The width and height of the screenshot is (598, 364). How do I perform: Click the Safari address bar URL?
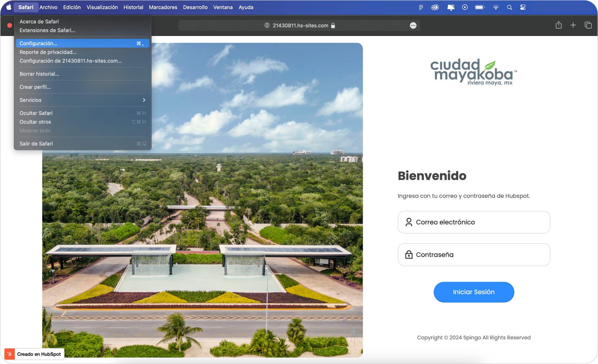point(300,26)
